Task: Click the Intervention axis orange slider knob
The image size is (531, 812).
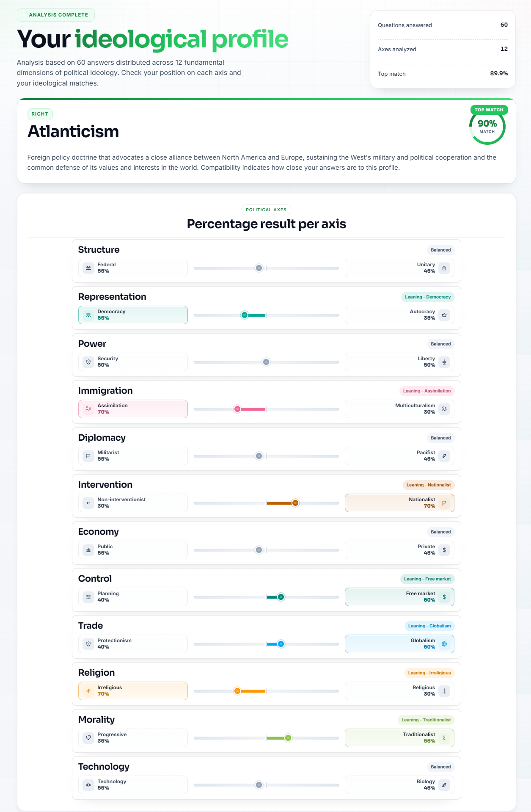Action: pos(295,503)
